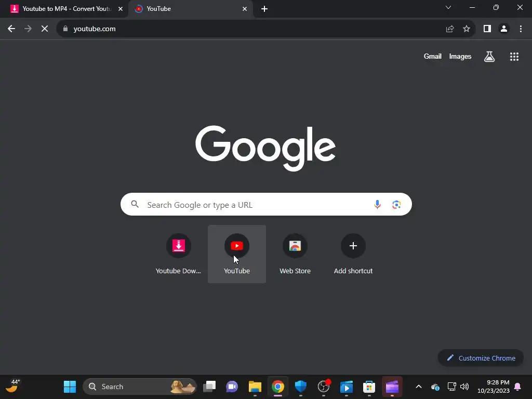The width and height of the screenshot is (532, 399).
Task: Click the forward navigation arrow
Action: click(28, 29)
